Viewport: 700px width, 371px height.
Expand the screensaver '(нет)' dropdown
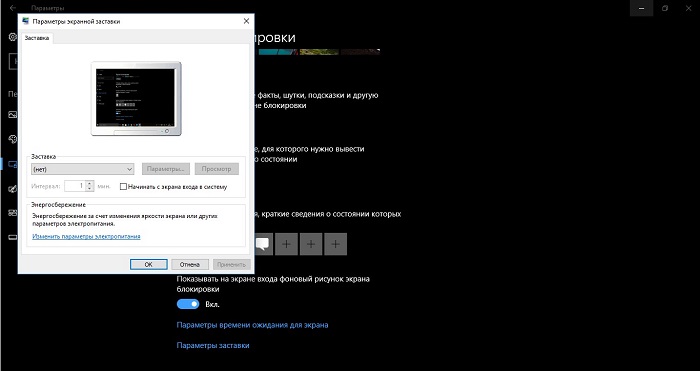pyautogui.click(x=83, y=169)
